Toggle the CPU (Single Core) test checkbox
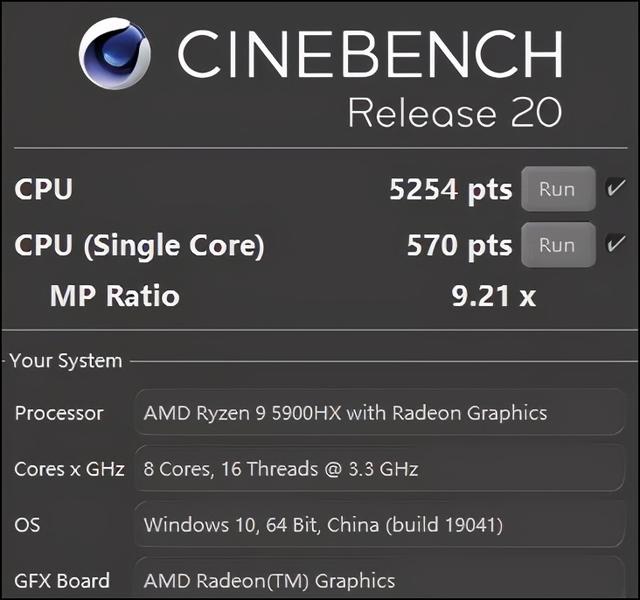 click(x=616, y=244)
